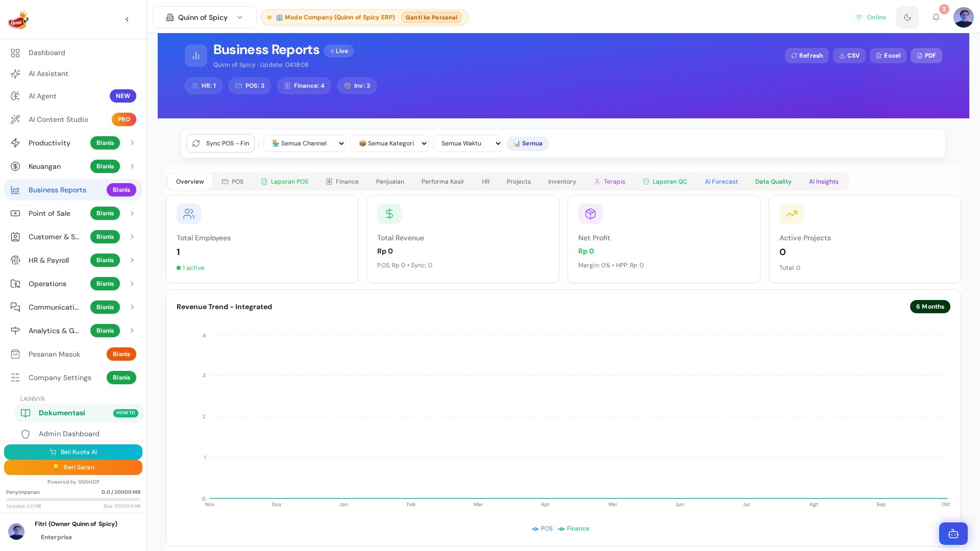The height and width of the screenshot is (551, 980).
Task: Switch to the Laporan POS tab
Action: [285, 182]
